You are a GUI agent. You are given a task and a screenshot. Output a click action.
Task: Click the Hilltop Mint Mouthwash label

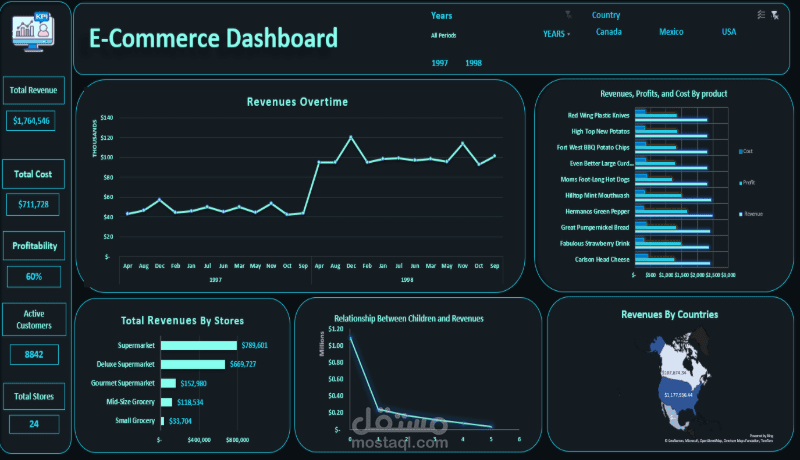coord(597,195)
